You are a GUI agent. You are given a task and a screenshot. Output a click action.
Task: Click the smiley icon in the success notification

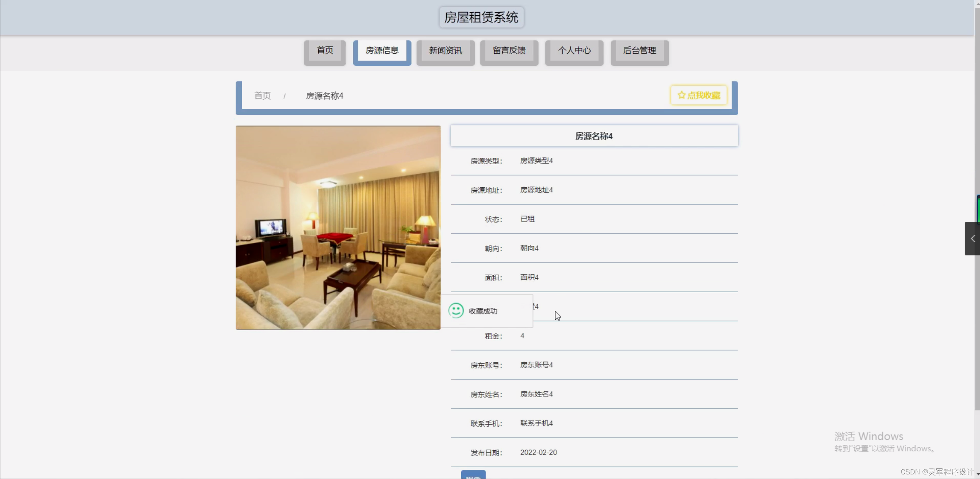click(x=456, y=311)
